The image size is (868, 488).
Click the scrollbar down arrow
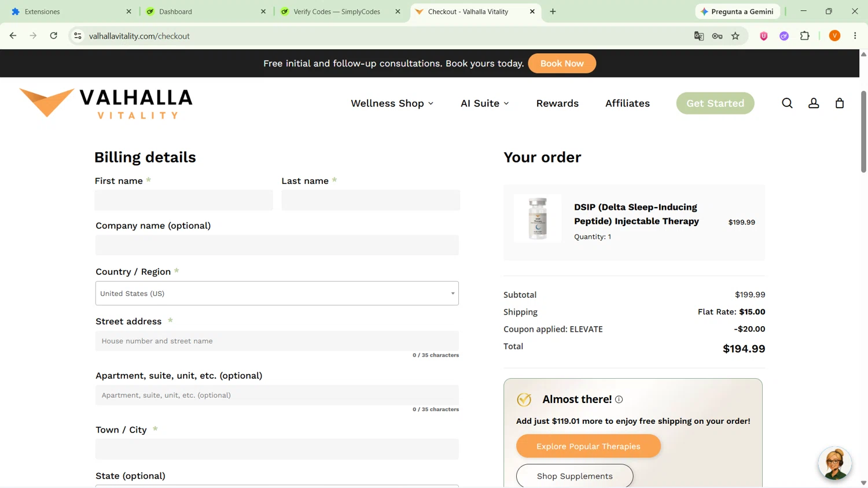863,483
